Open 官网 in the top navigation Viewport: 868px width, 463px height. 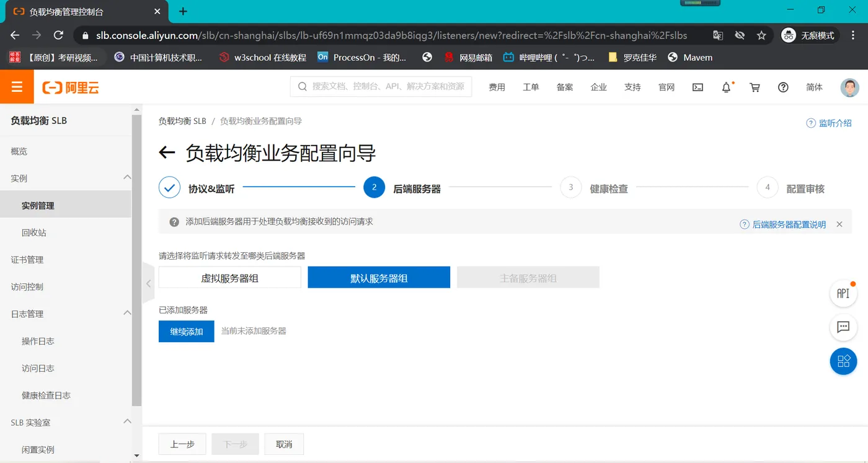tap(666, 87)
